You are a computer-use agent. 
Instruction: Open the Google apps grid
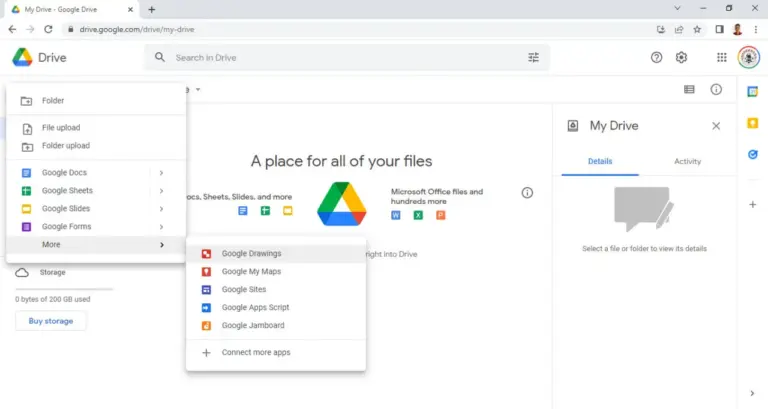721,57
